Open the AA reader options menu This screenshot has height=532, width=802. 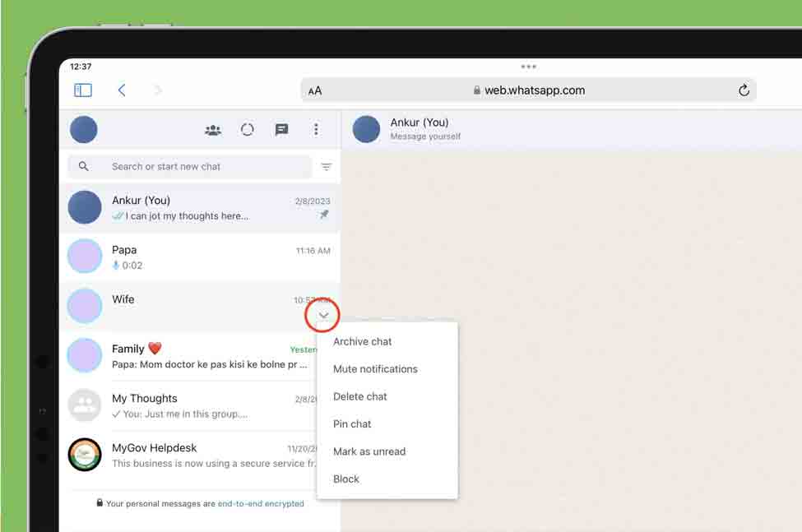315,91
